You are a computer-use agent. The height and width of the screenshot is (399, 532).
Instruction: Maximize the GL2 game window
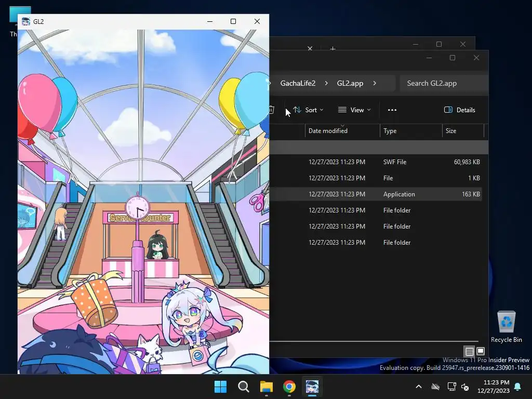point(233,21)
